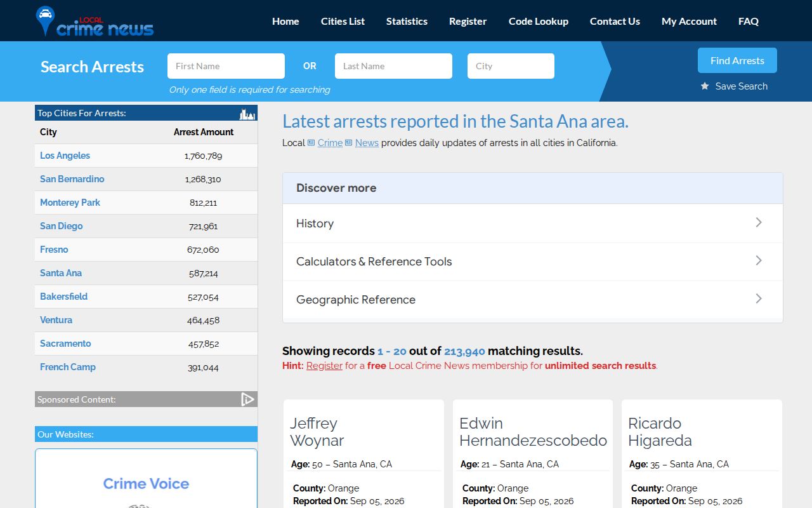The height and width of the screenshot is (508, 812).
Task: Click the 587,214 Santa Ana arrest count
Action: (x=203, y=273)
